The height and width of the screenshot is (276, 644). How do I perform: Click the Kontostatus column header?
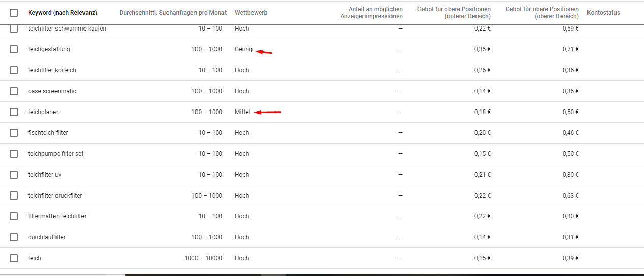click(x=603, y=13)
